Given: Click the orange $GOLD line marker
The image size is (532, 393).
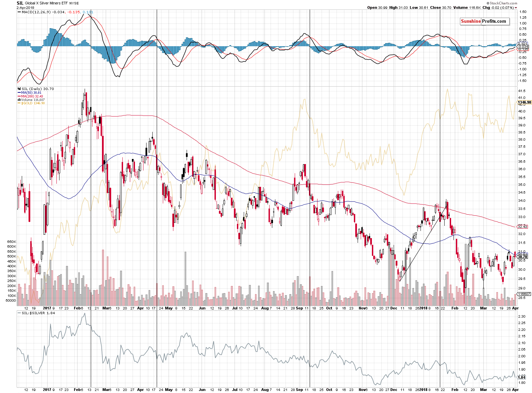Looking at the screenshot, I should (x=19, y=103).
